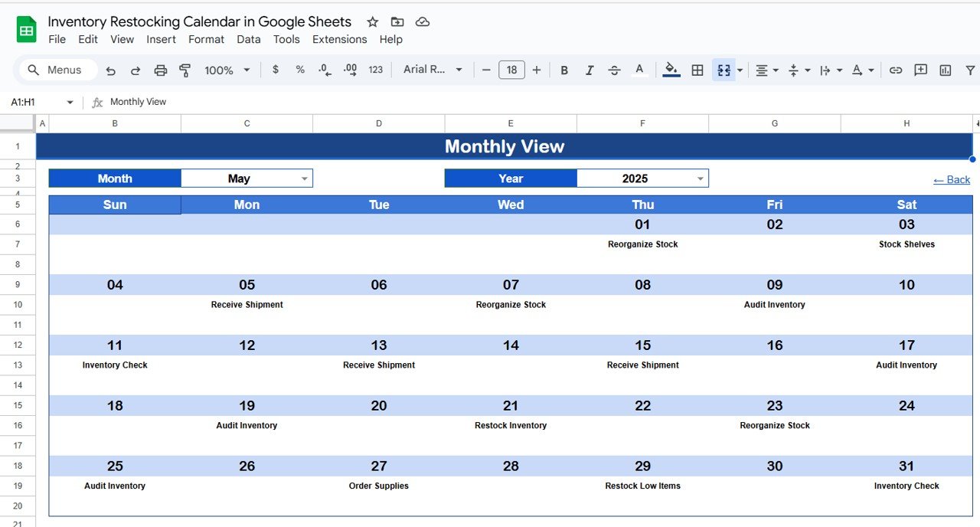Image resolution: width=980 pixels, height=527 pixels.
Task: Open merge cells type dropdown arrow
Action: click(x=740, y=70)
